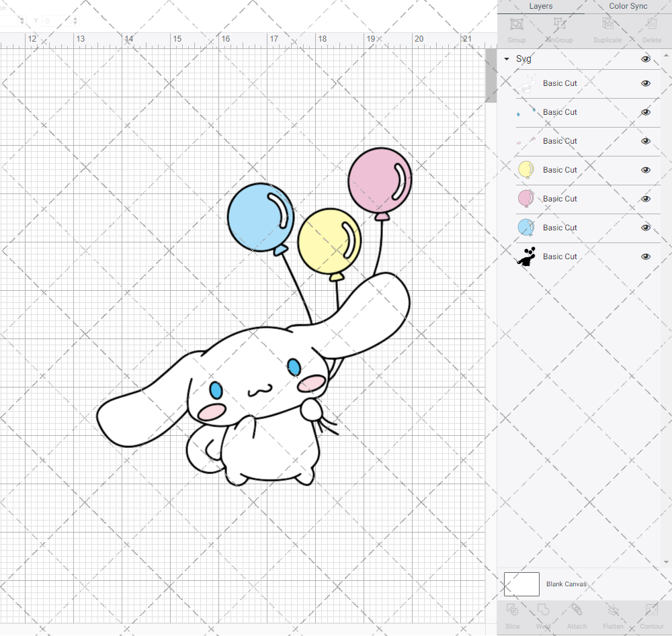Screen dimensions: 672x636
Task: Click the Flatten tool icon
Action: [x=614, y=609]
